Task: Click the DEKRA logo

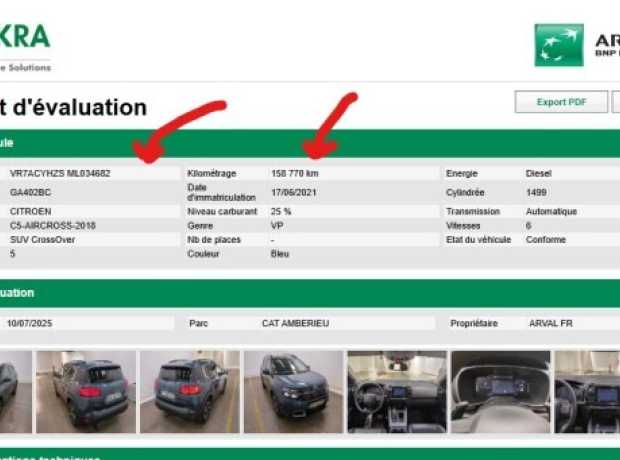Action: pos(25,47)
